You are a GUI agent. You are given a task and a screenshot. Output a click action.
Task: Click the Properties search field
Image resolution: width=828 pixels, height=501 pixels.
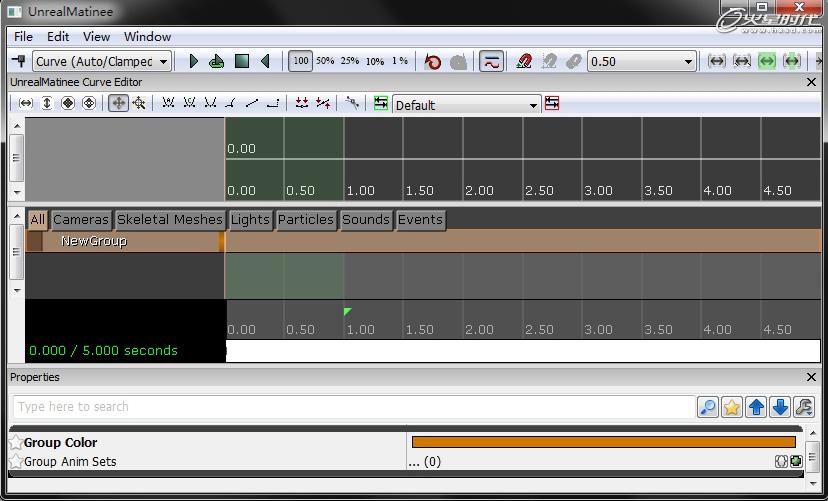354,407
